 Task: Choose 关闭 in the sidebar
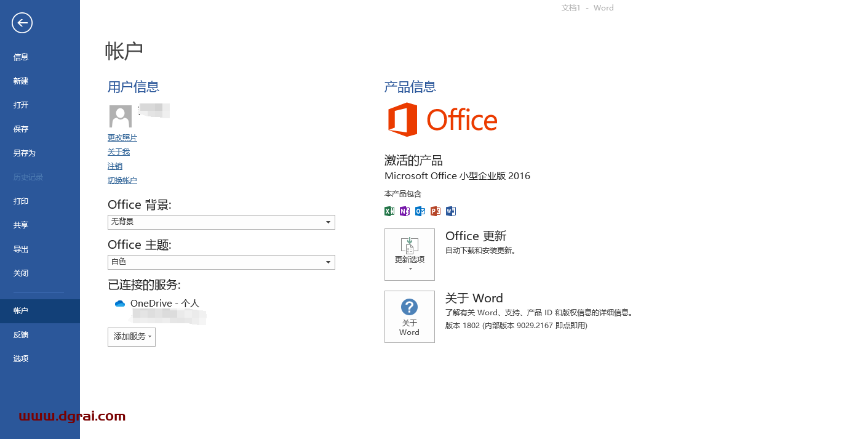point(40,273)
